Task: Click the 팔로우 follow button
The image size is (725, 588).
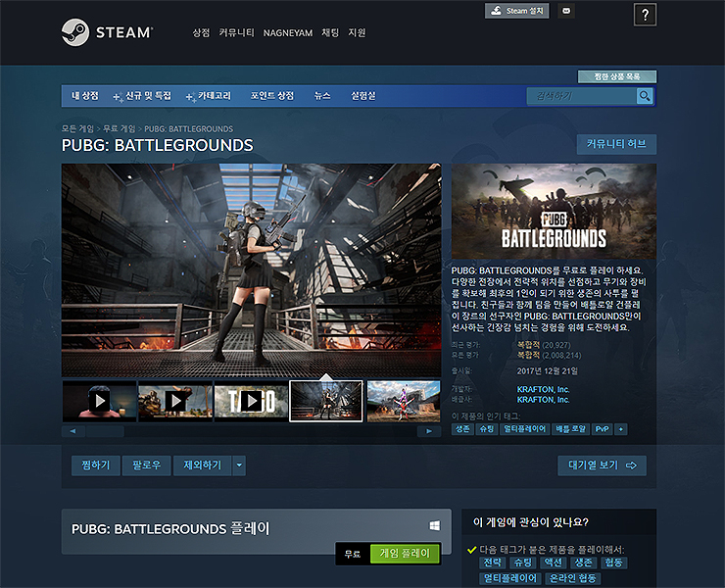Action: (x=147, y=465)
